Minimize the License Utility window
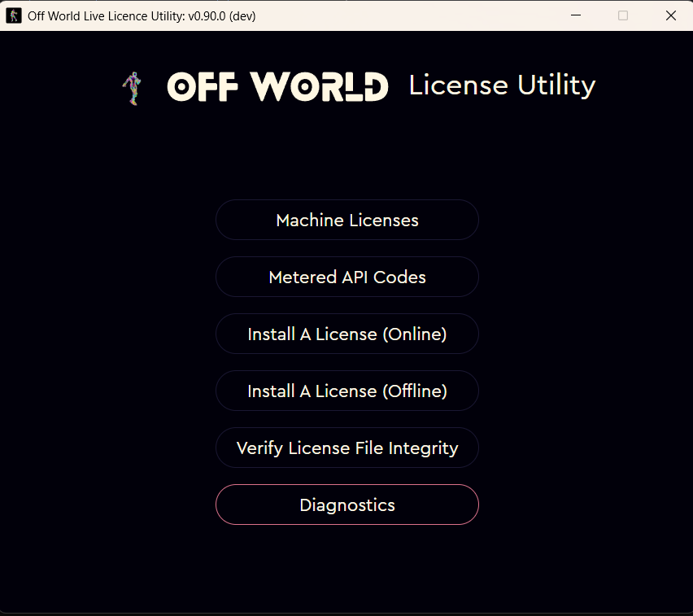Image resolution: width=693 pixels, height=616 pixels. click(x=576, y=15)
